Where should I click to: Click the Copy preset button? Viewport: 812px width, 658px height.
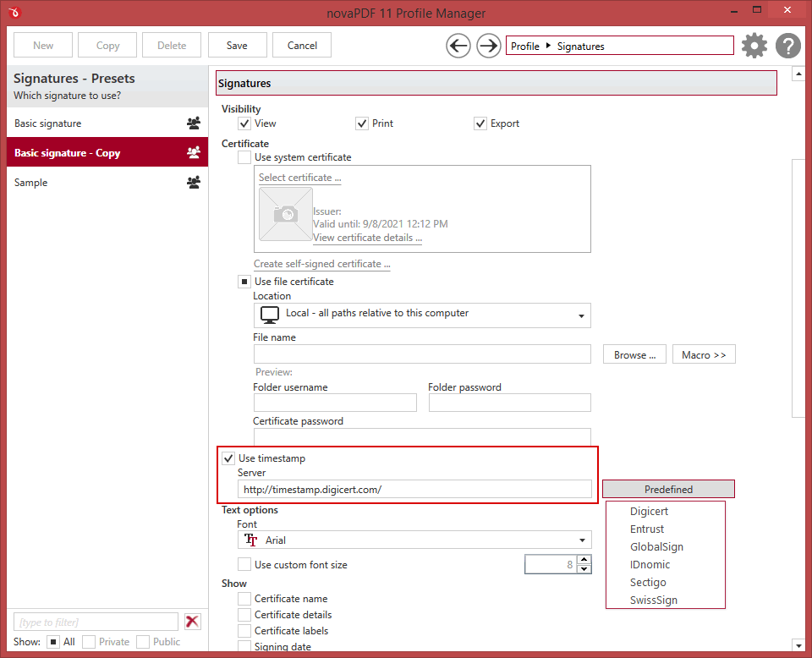(x=107, y=45)
